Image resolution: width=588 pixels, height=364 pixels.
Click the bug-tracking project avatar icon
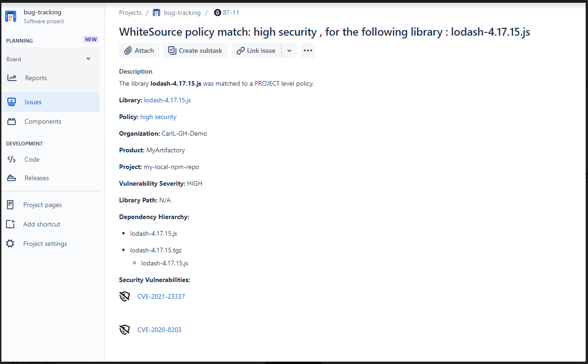coord(11,17)
